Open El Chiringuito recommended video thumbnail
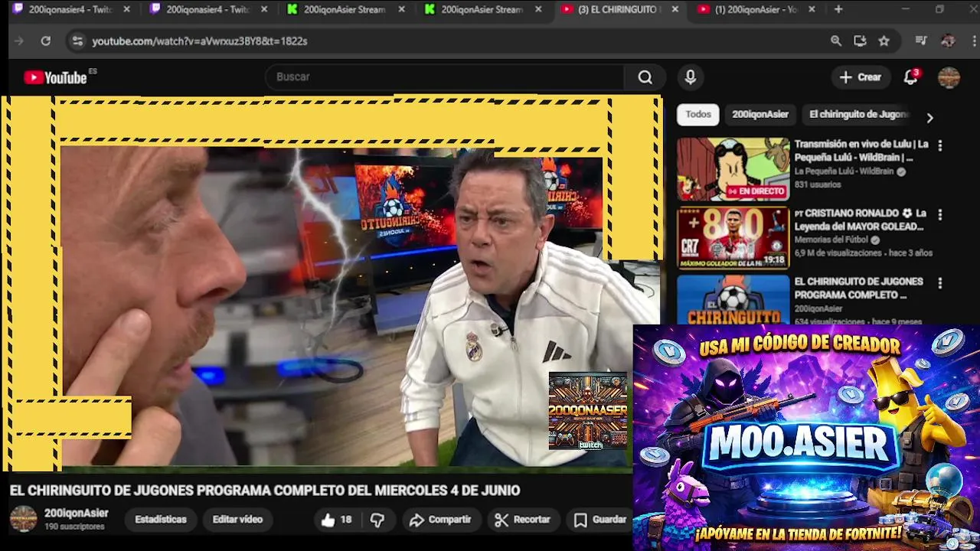The height and width of the screenshot is (551, 980). tap(733, 300)
